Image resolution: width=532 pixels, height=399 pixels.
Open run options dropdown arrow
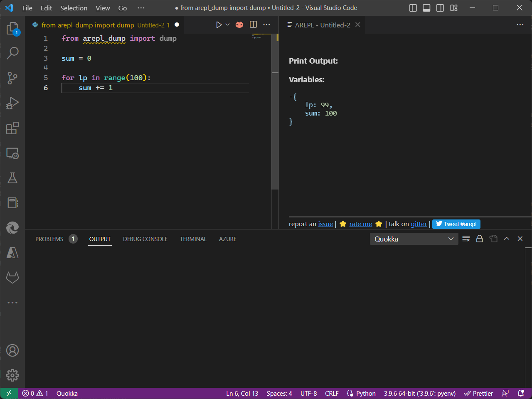point(227,25)
